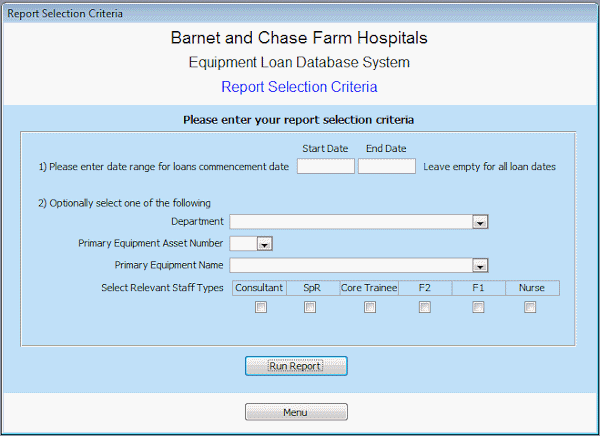Click Equipment Loan Database System subtitle
This screenshot has height=436, width=600.
299,62
